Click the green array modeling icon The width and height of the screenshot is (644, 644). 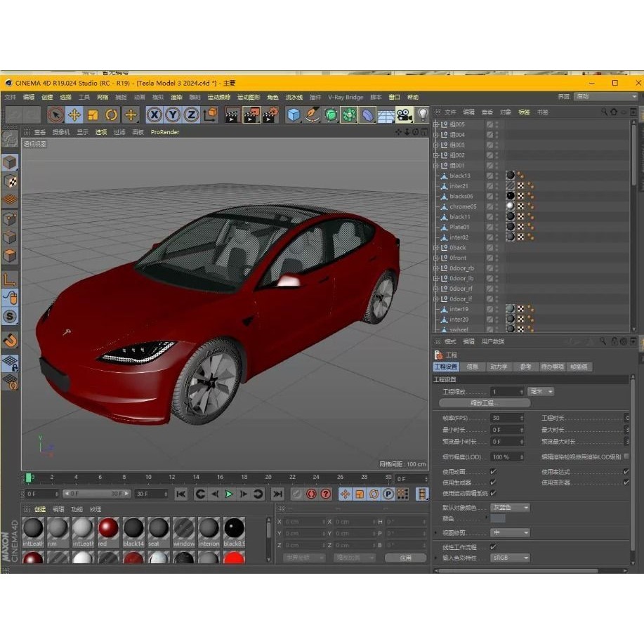349,115
